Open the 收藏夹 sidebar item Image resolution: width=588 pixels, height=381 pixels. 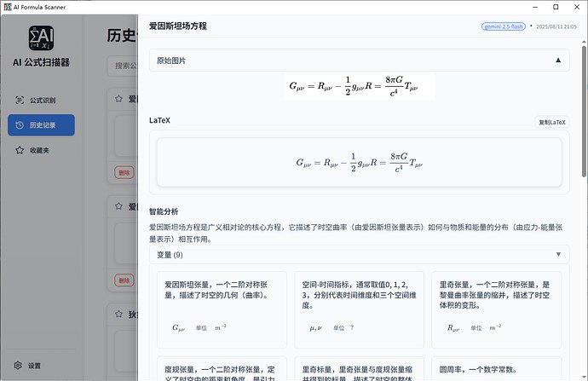(x=41, y=150)
